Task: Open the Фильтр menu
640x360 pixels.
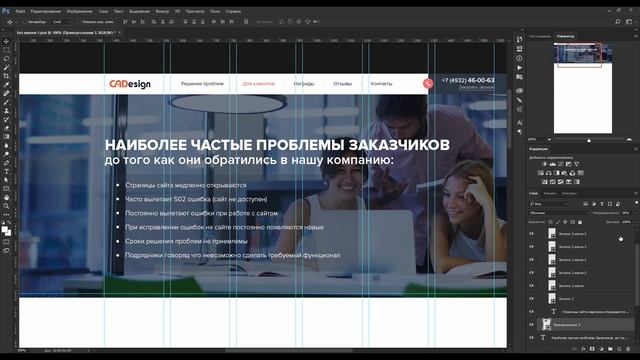Action: pos(162,11)
